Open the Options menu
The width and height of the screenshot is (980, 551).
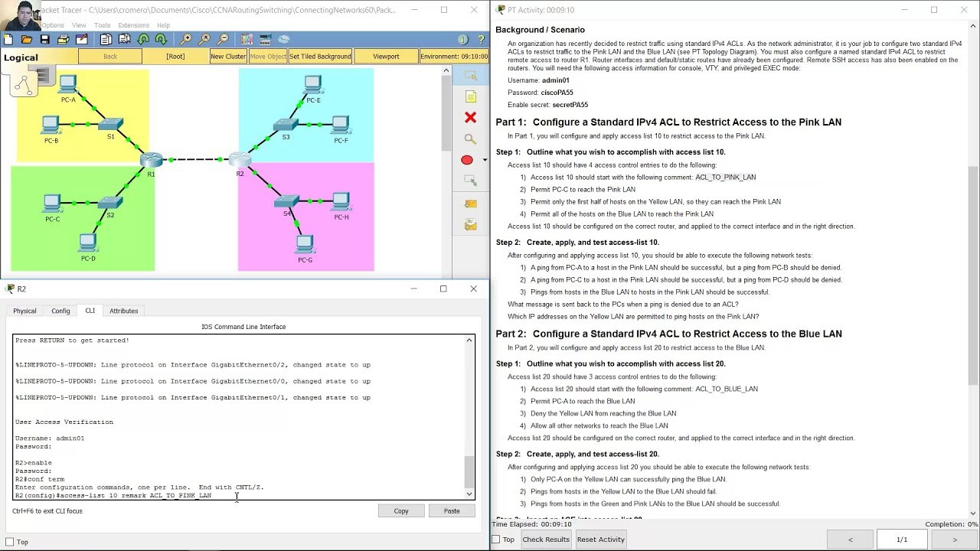tap(53, 25)
